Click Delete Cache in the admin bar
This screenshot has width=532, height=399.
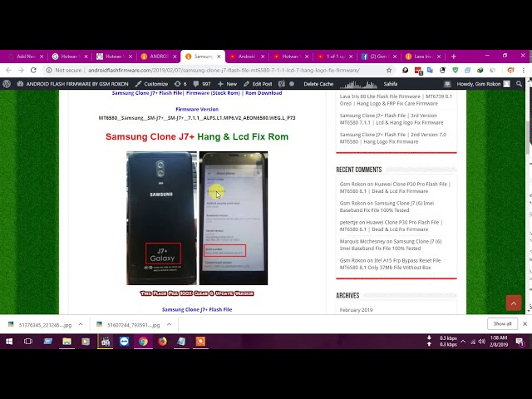tap(318, 84)
